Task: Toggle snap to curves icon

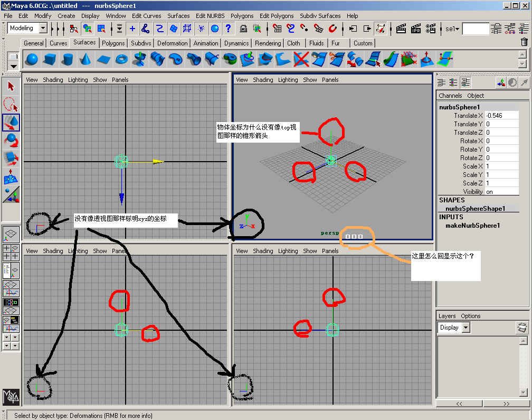Action: point(291,29)
